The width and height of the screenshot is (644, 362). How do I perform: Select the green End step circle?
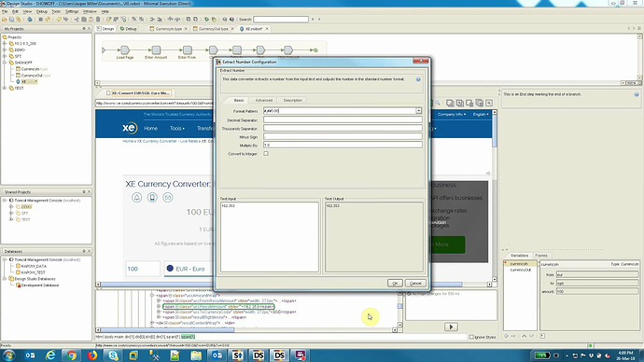[315, 50]
